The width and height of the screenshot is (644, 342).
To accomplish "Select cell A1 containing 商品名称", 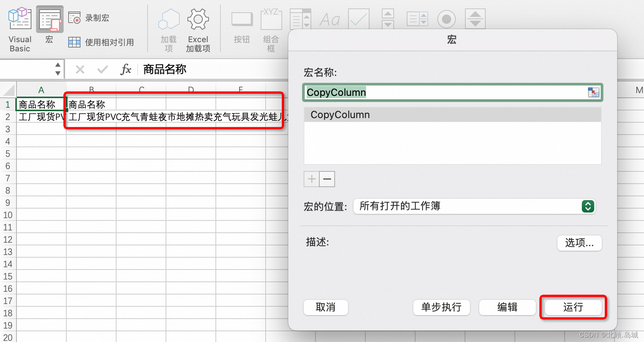I will [41, 104].
